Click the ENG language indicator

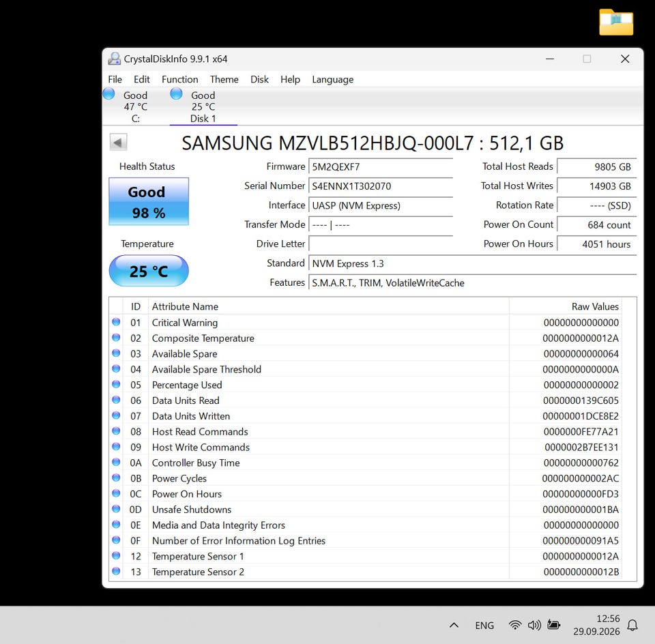tap(484, 625)
